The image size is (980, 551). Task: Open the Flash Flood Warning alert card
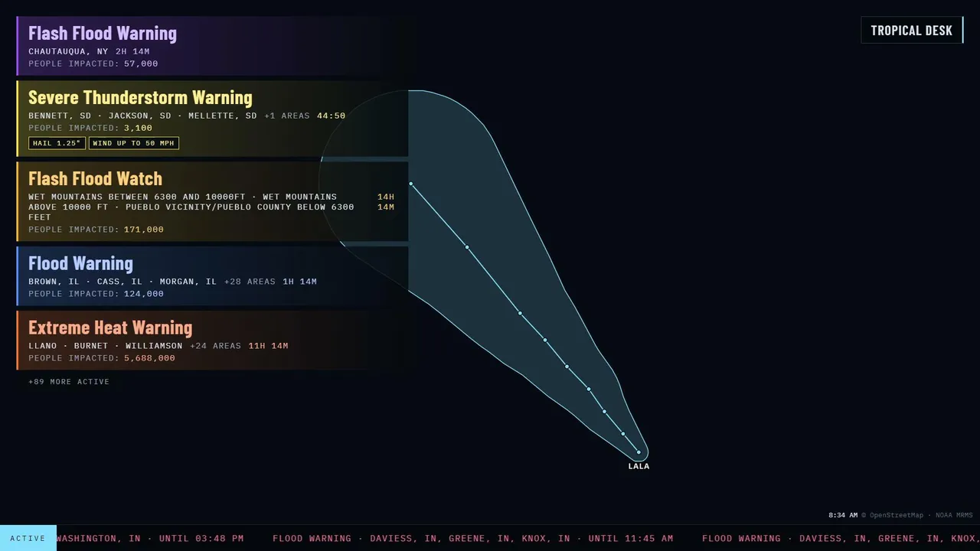[212, 46]
